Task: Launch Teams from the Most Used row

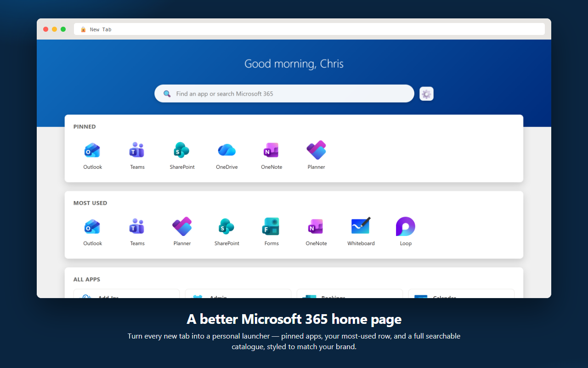Action: tap(137, 231)
